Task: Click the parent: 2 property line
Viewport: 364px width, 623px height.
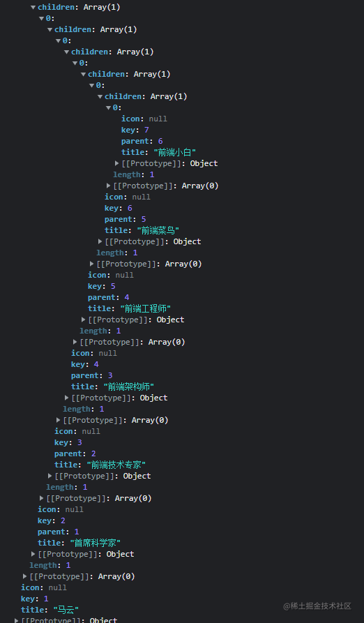Action: click(x=75, y=453)
